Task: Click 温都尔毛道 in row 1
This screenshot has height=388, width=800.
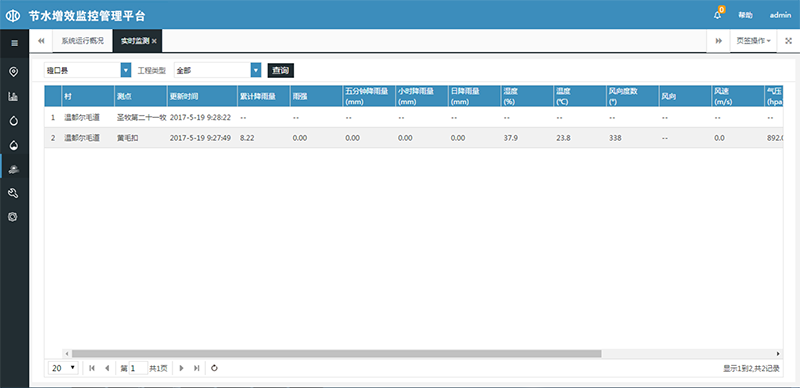Action: coord(82,117)
